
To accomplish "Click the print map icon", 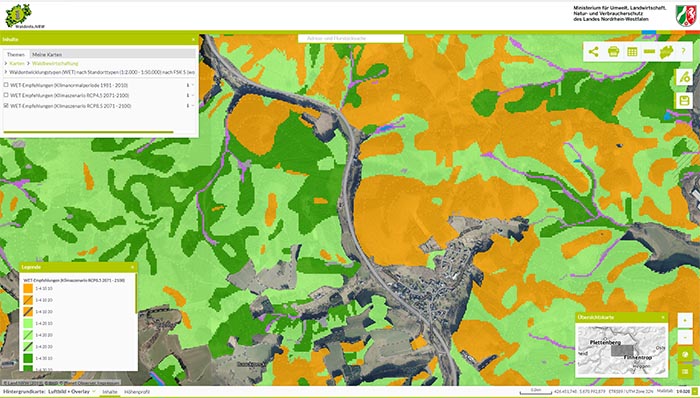I will pos(613,52).
